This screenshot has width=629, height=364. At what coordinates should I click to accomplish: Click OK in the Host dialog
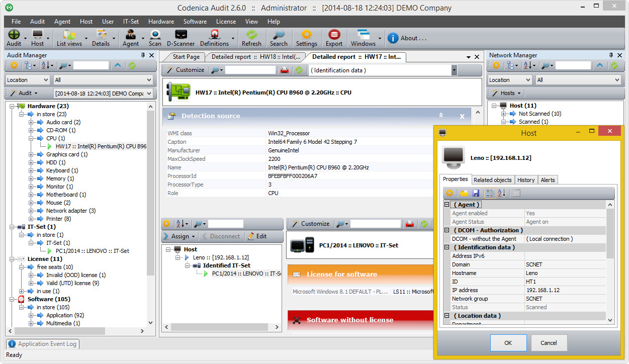[x=508, y=343]
